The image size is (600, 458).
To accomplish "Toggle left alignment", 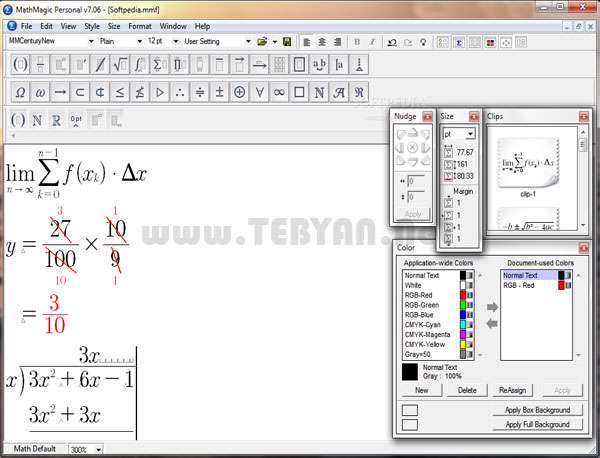I will tap(307, 42).
